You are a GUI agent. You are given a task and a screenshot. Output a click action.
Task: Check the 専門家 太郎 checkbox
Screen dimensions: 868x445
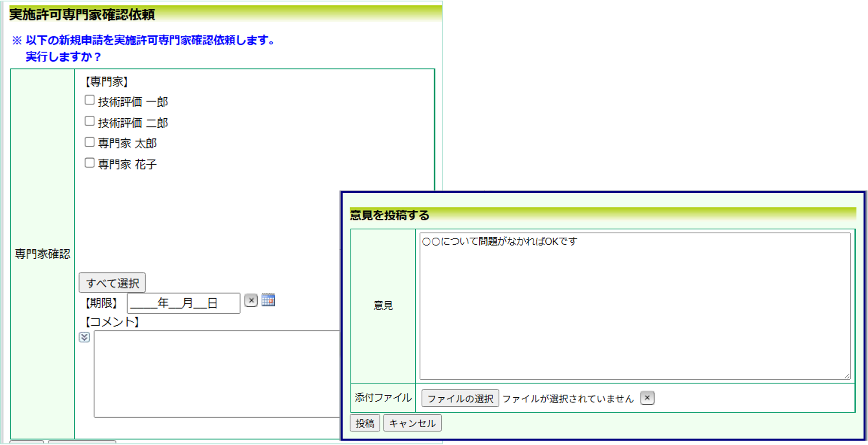click(89, 142)
